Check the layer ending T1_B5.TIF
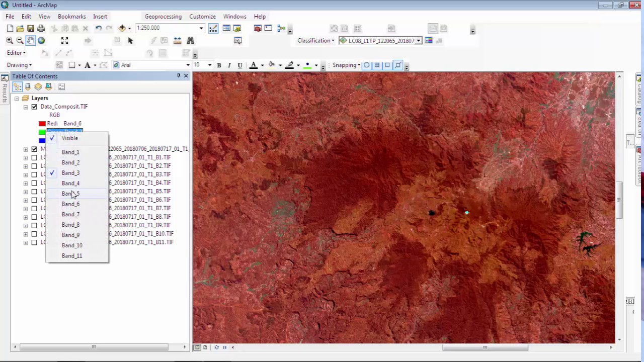Screen dimensions: 644x362 point(34,191)
